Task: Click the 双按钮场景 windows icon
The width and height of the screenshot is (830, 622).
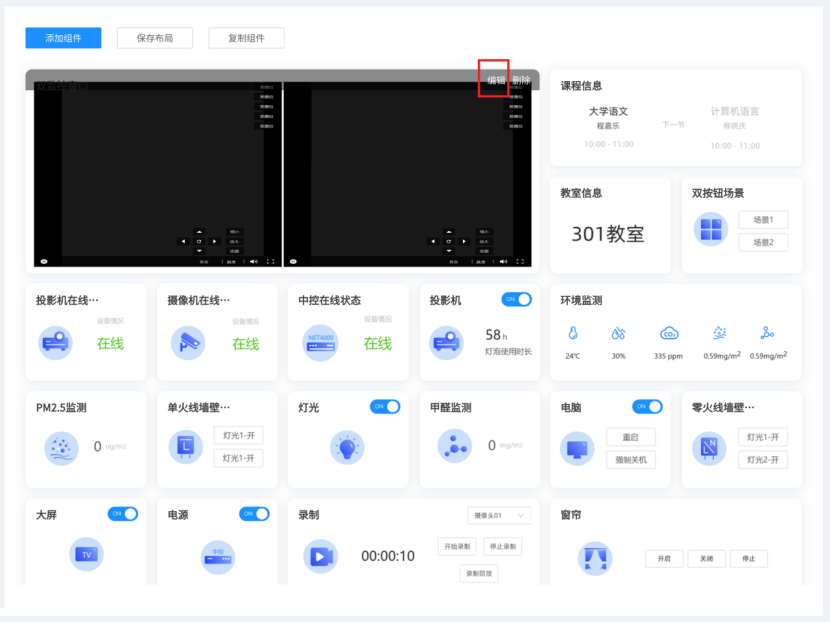Action: pos(711,230)
